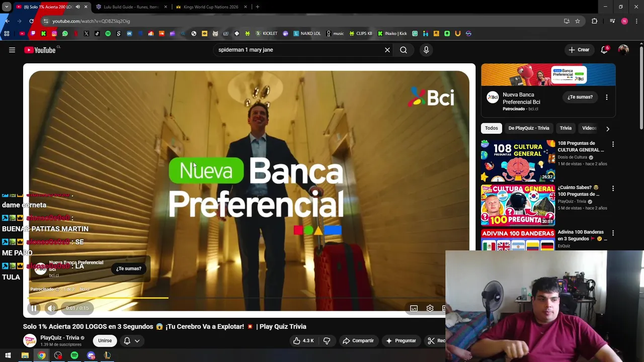This screenshot has width=644, height=362.
Task: Go to the YouTube home logo
Action: point(40,50)
